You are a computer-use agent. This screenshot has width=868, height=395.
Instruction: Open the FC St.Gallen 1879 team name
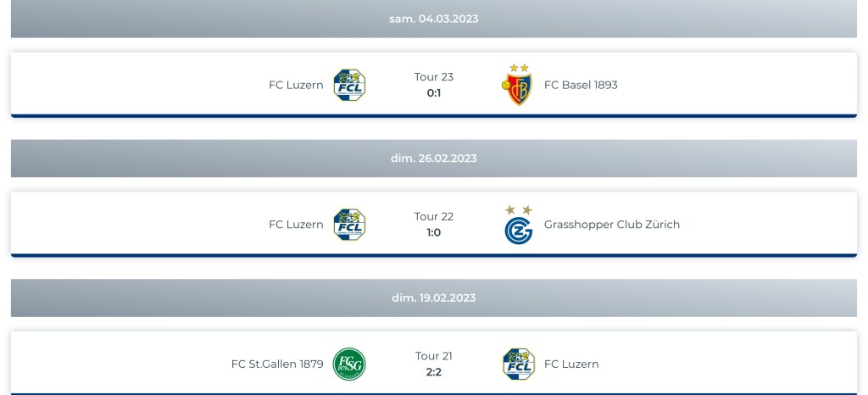point(277,364)
